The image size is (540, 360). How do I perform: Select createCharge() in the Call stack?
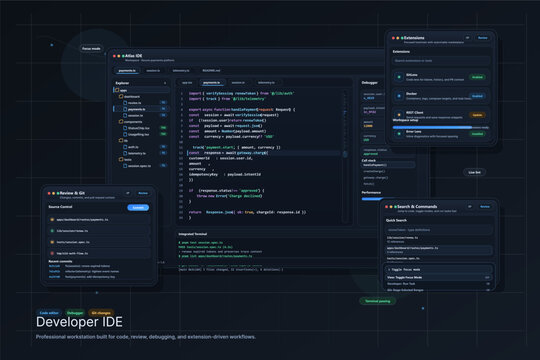[388, 171]
